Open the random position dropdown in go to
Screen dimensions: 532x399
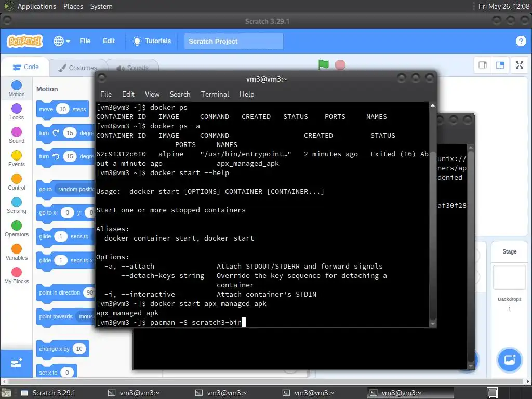[x=76, y=189]
